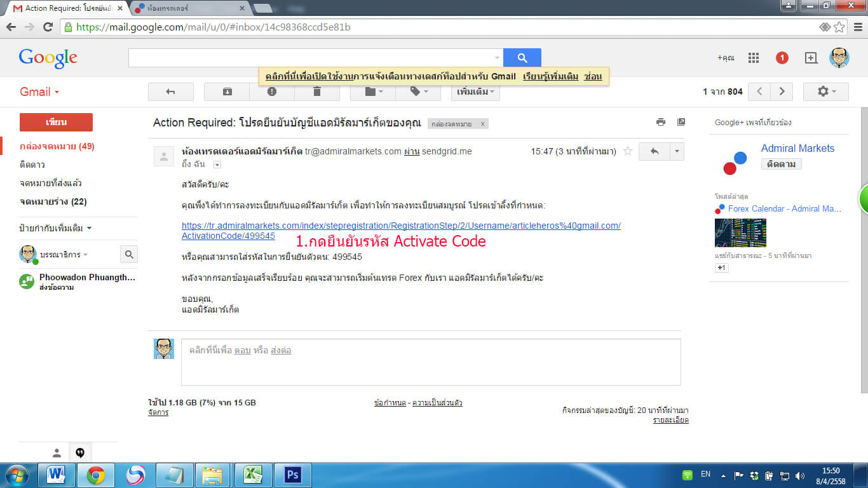This screenshot has height=488, width=868.
Task: Open the admiralmarkets activation link
Action: (400, 226)
